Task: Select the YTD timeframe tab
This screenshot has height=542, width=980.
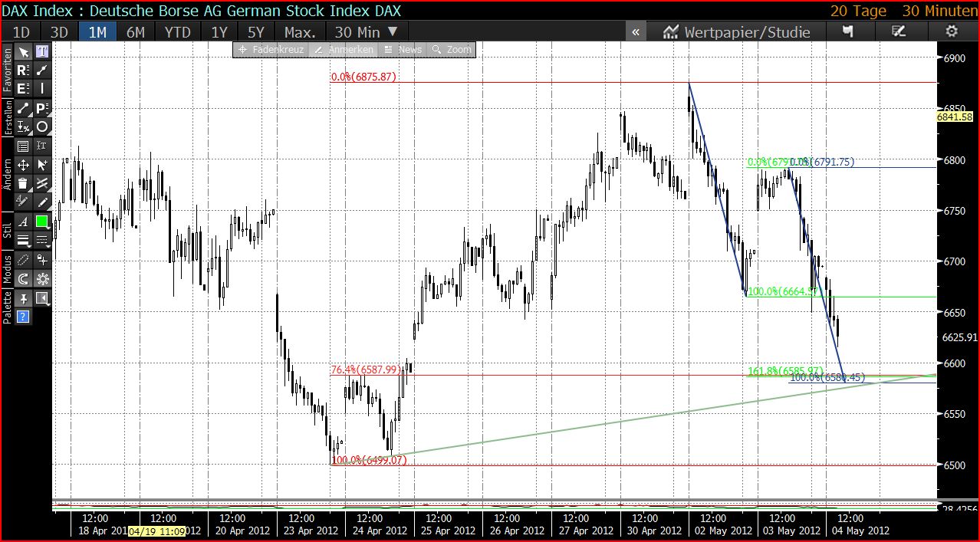Action: pos(177,31)
